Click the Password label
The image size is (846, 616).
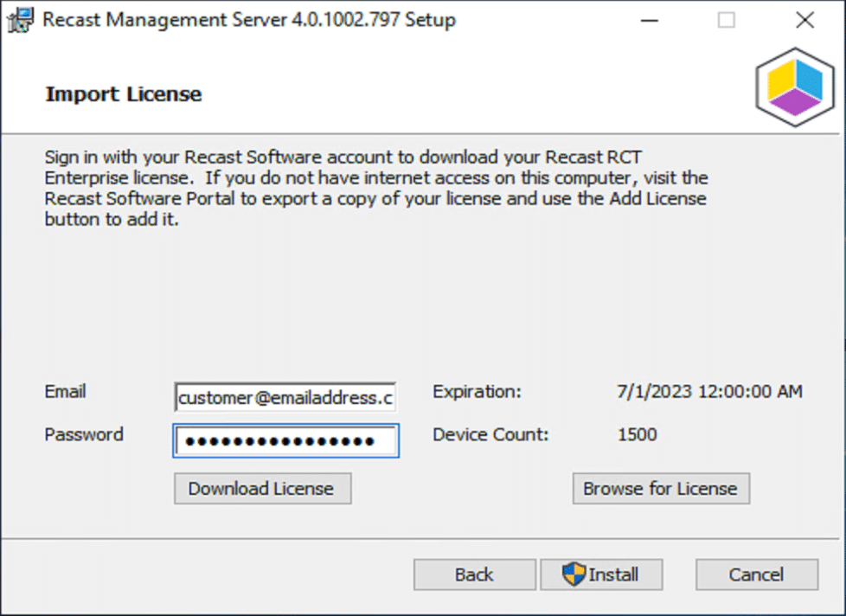pos(84,435)
